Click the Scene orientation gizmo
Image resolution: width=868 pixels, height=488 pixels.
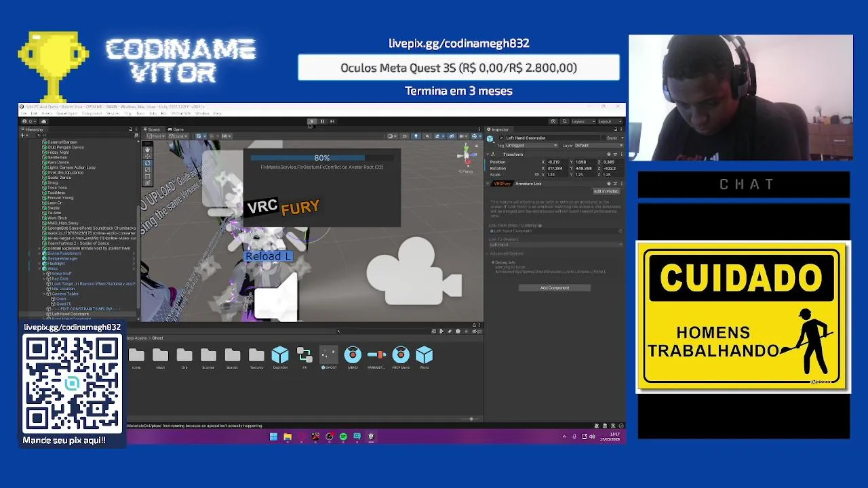[466, 156]
